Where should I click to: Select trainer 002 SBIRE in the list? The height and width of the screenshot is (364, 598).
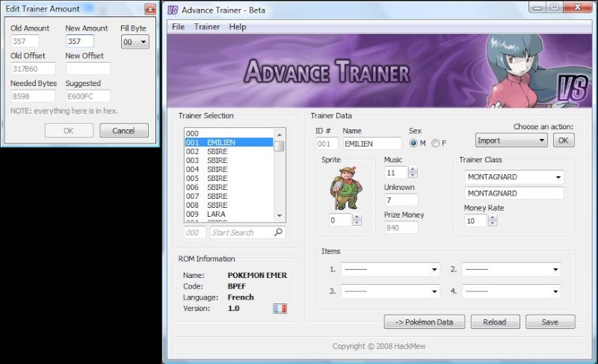tap(229, 151)
